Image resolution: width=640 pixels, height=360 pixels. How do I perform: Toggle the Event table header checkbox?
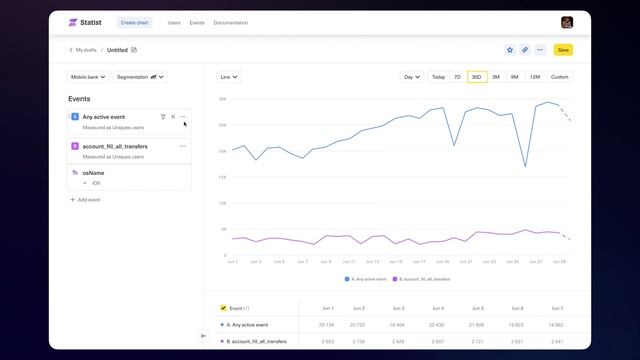223,308
